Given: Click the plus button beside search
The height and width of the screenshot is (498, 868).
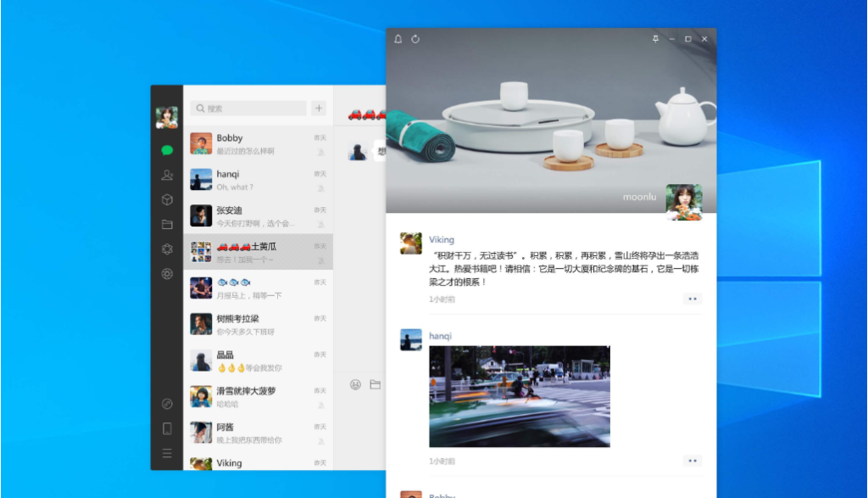Looking at the screenshot, I should pyautogui.click(x=319, y=109).
